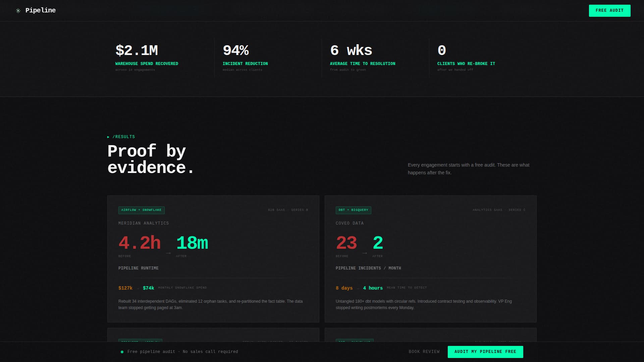644x362 pixels.
Task: Click PIPELINE RUNTIME label
Action: [x=139, y=268]
